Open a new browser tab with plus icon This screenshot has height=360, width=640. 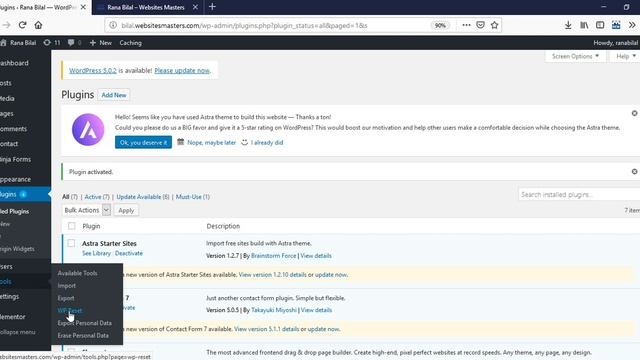pyautogui.click(x=212, y=7)
